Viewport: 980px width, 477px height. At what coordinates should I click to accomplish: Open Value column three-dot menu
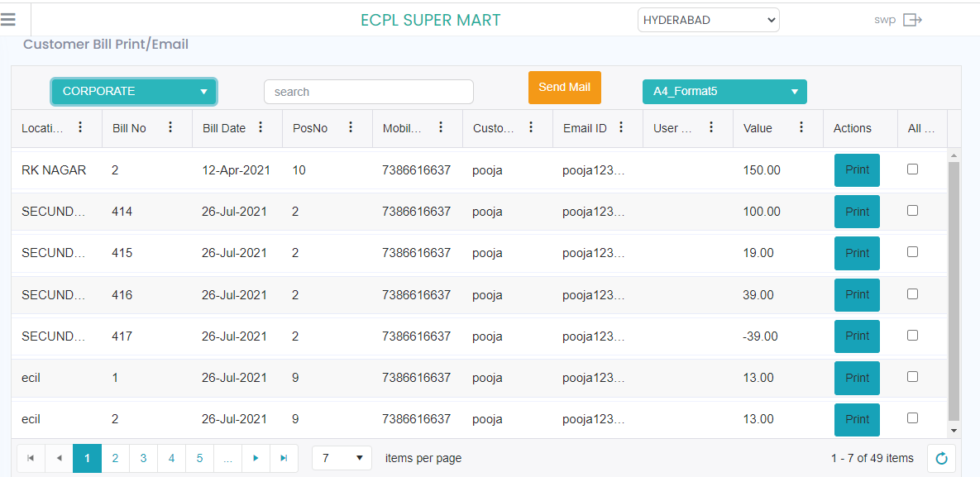tap(801, 127)
